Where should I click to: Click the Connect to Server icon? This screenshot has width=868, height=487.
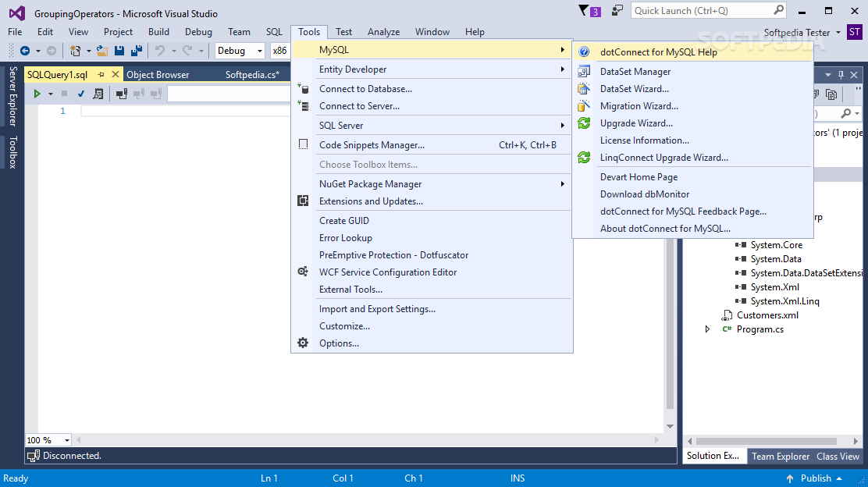(x=303, y=105)
